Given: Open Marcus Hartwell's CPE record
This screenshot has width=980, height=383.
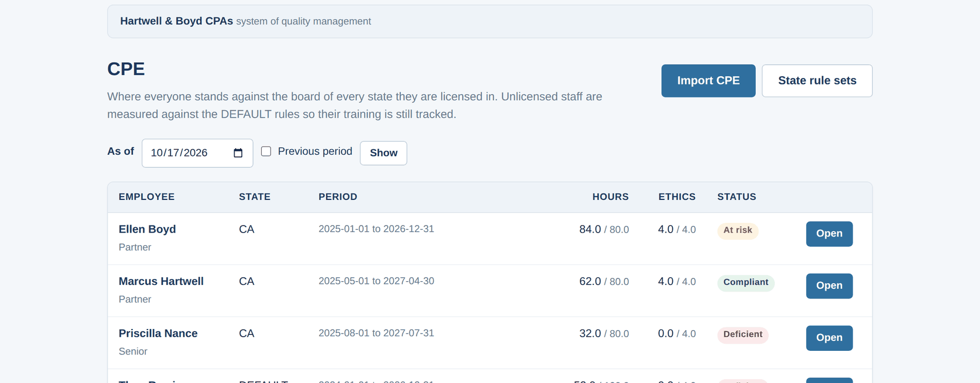Looking at the screenshot, I should (829, 286).
